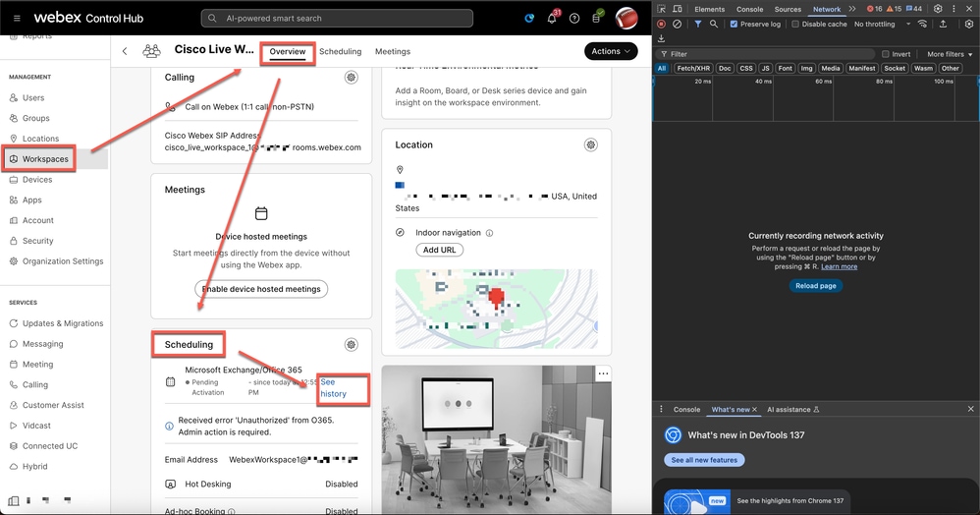Open the Webex hamburger navigation menu
The image size is (980, 515).
pos(17,18)
